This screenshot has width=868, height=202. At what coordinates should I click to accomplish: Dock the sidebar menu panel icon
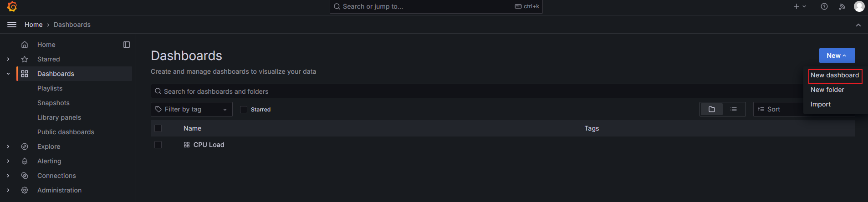[127, 45]
